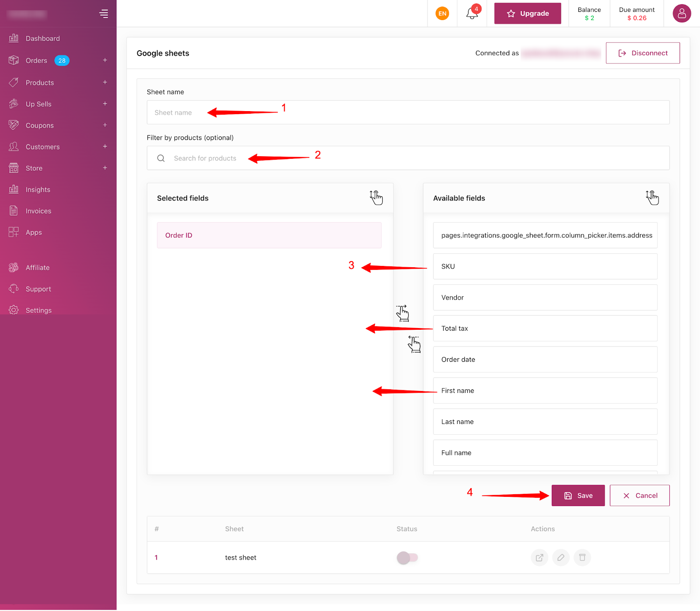This screenshot has width=700, height=611.
Task: Click the Affiliate icon
Action: [x=14, y=267]
